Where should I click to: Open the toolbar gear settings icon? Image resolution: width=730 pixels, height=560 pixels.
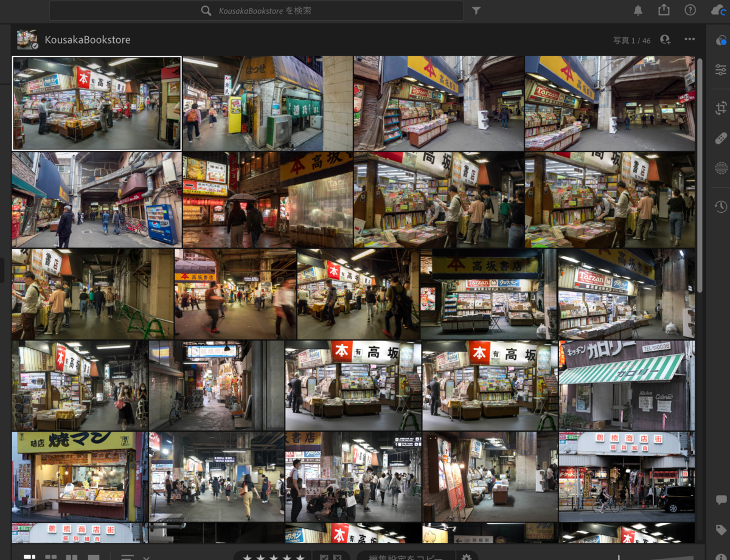pos(467,556)
